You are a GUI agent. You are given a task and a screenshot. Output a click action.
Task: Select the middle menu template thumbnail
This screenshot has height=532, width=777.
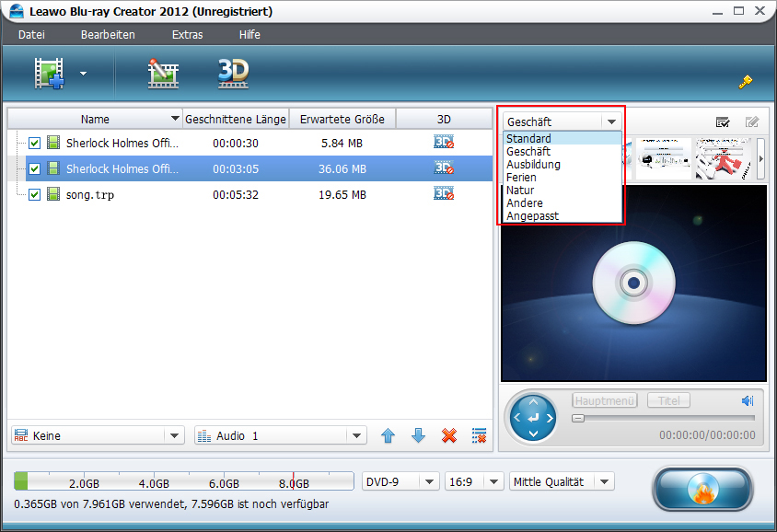pos(663,158)
